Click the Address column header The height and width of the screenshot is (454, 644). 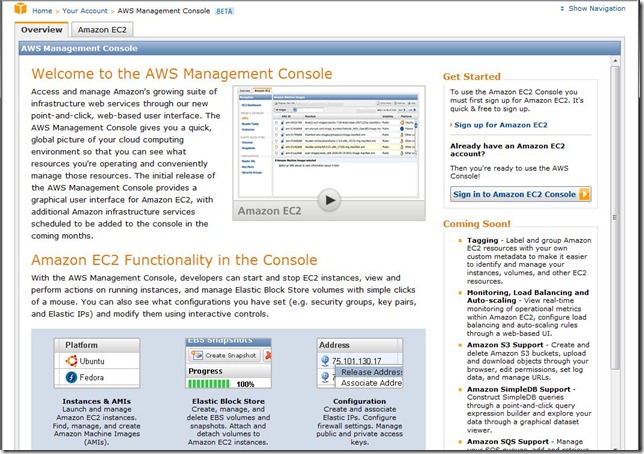(357, 345)
